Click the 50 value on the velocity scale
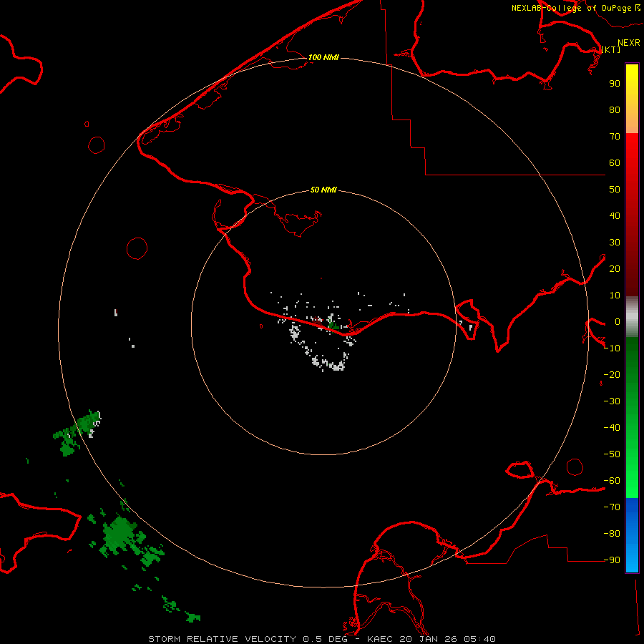The width and height of the screenshot is (644, 644). [615, 190]
